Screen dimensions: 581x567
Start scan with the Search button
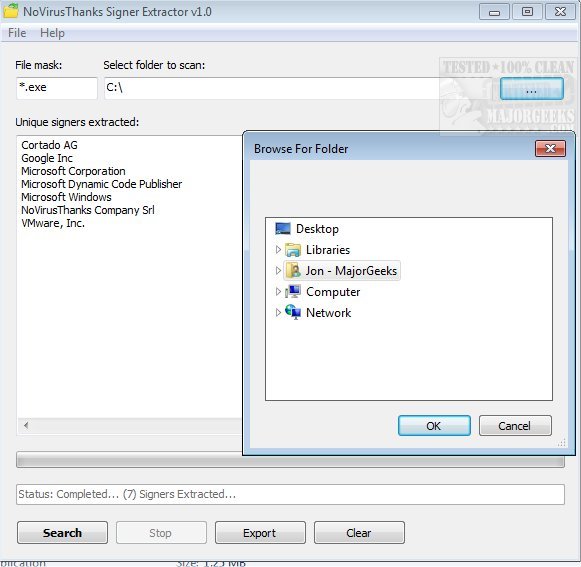pyautogui.click(x=62, y=533)
